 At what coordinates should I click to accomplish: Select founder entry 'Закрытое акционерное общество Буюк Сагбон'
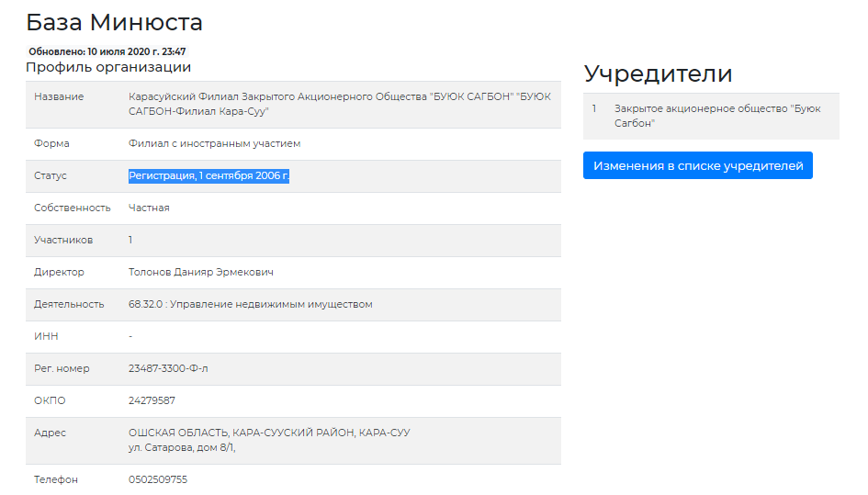coord(716,116)
